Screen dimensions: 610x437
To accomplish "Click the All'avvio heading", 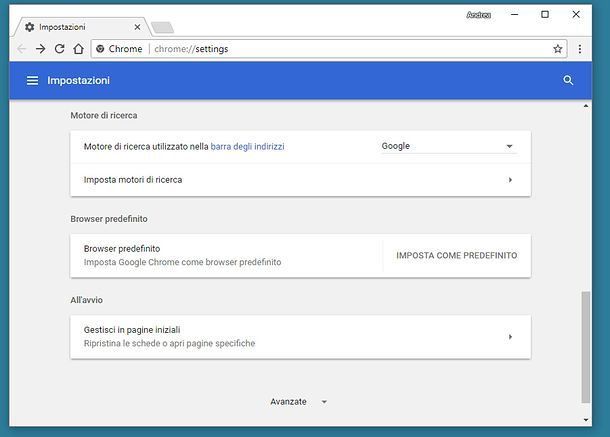I will click(86, 300).
